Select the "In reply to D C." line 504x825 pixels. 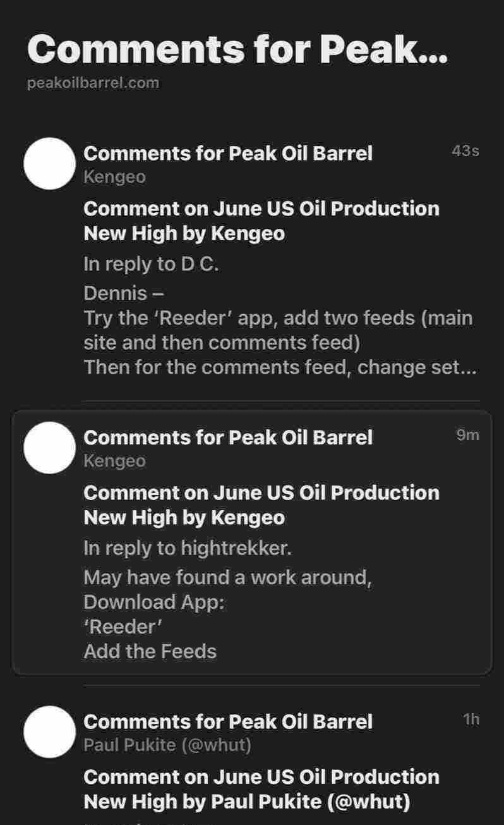[151, 264]
